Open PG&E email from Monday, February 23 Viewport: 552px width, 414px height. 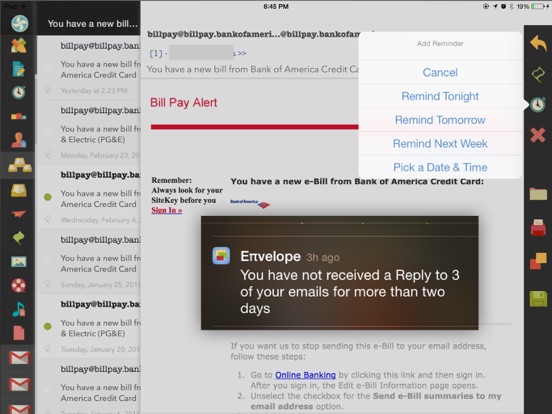(x=89, y=132)
